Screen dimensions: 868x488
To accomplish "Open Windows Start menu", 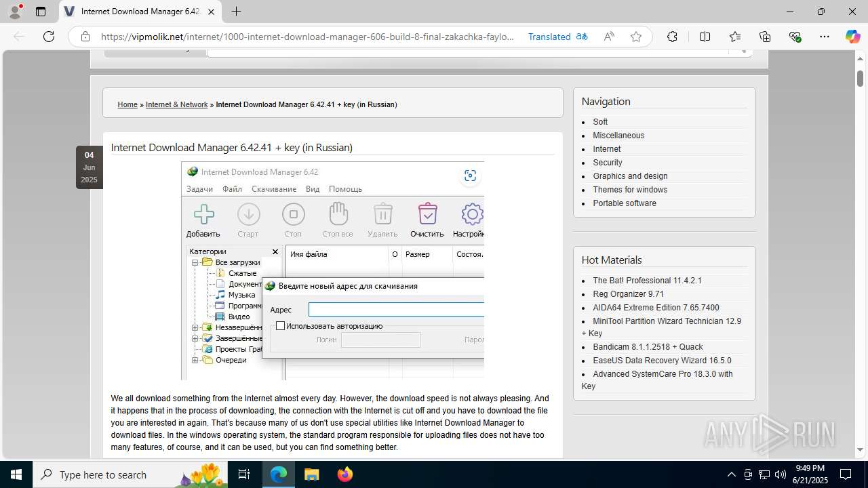I will point(16,474).
